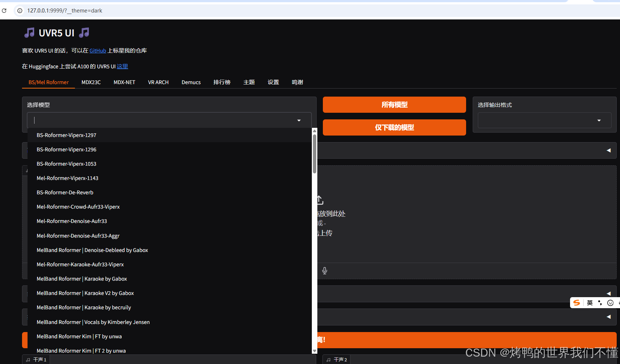The image size is (620, 364).
Task: Toggle the 英 language indicator in IME bar
Action: pos(590,303)
